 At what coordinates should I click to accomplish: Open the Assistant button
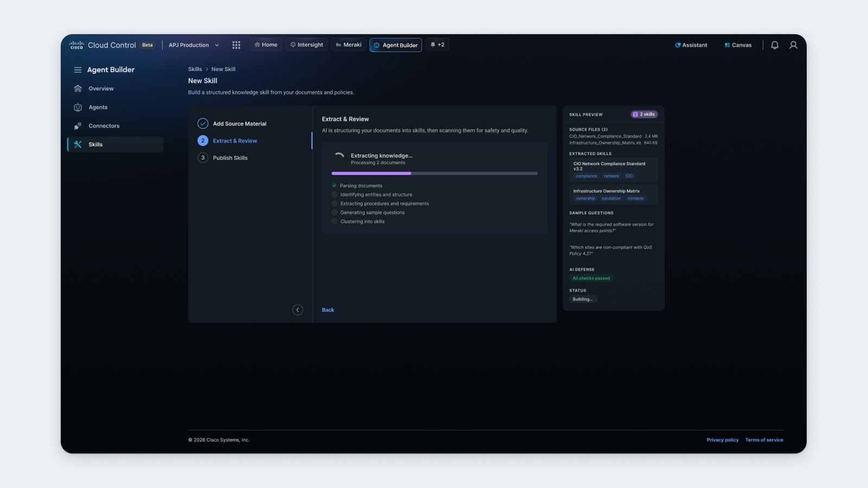691,45
